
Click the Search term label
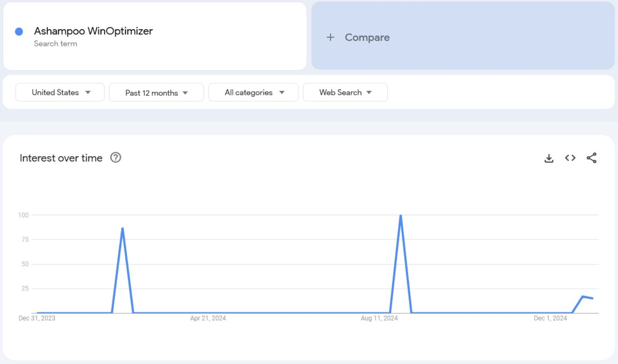pyautogui.click(x=56, y=43)
